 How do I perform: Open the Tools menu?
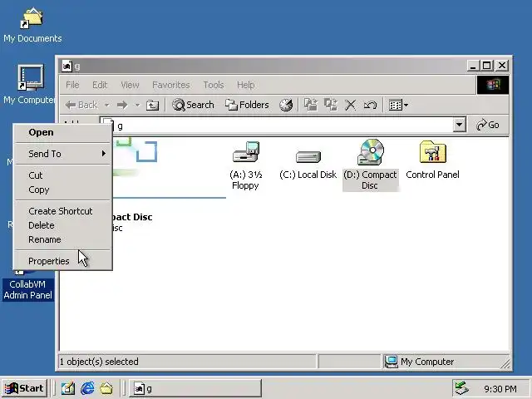(x=214, y=85)
